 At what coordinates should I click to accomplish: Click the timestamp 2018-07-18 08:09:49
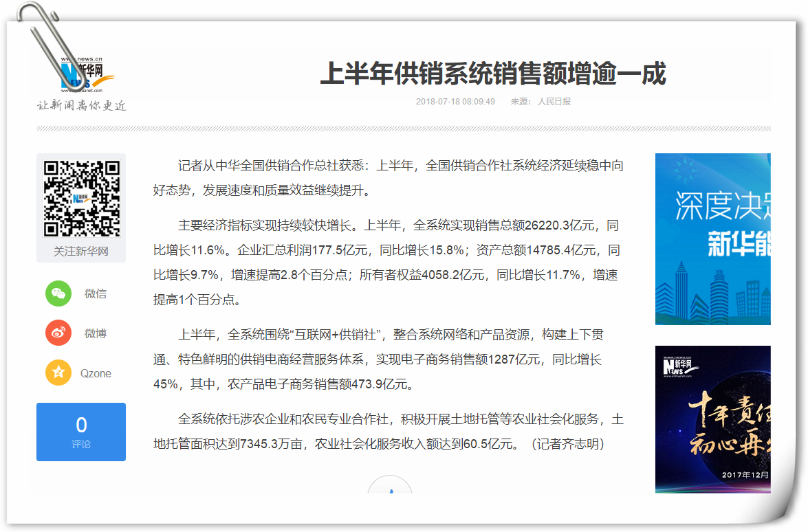[x=455, y=102]
